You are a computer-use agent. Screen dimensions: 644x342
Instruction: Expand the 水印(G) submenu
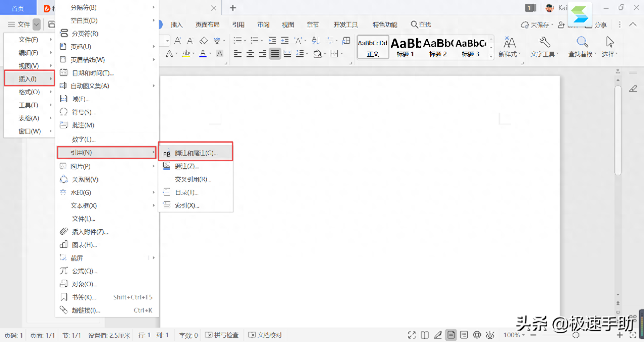pos(107,192)
